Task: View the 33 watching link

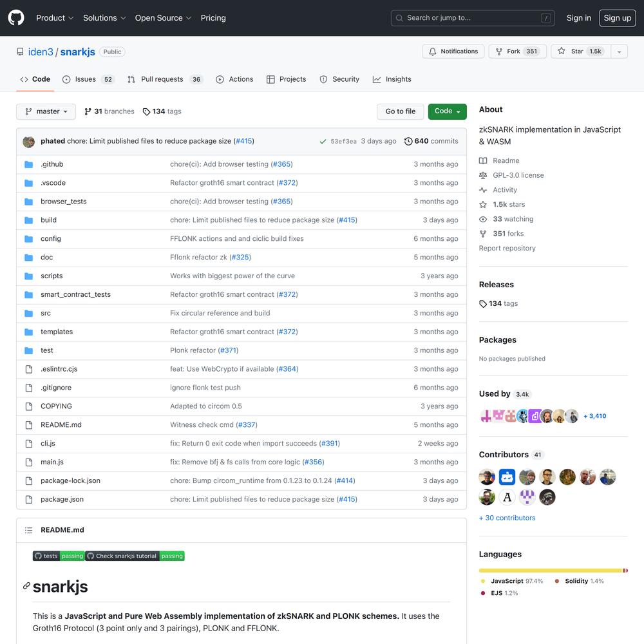Action: coord(506,219)
